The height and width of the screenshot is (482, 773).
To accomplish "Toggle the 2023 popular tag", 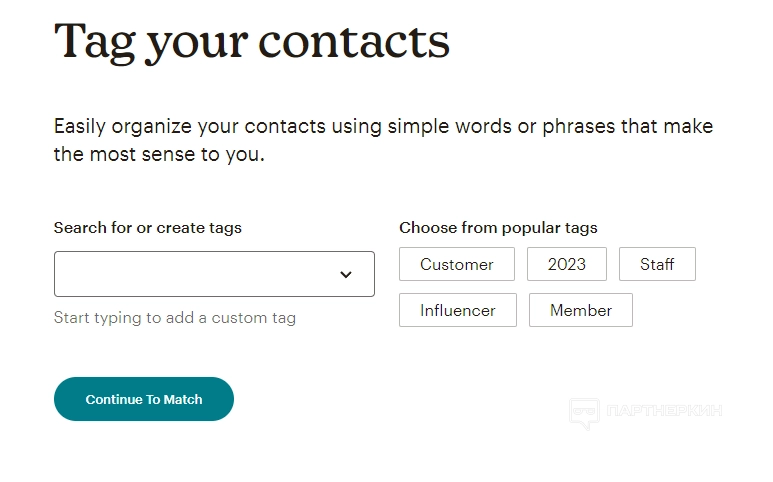I will [566, 264].
